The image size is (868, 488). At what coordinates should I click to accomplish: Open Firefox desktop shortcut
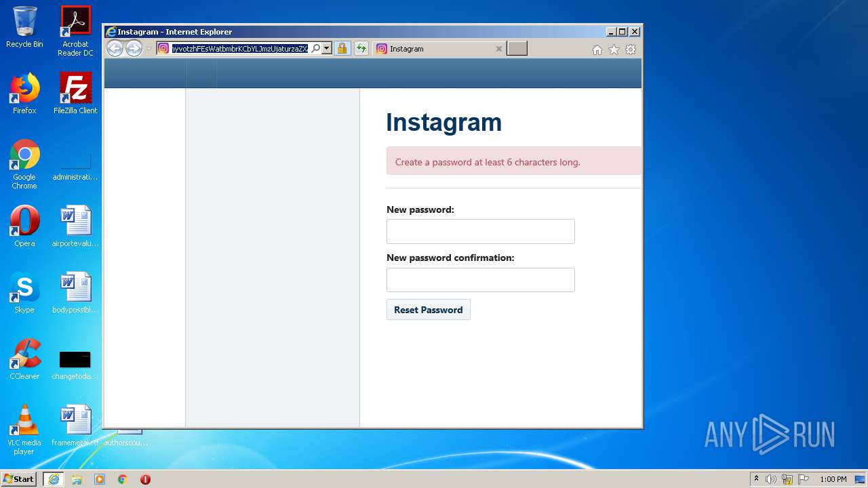pos(24,94)
